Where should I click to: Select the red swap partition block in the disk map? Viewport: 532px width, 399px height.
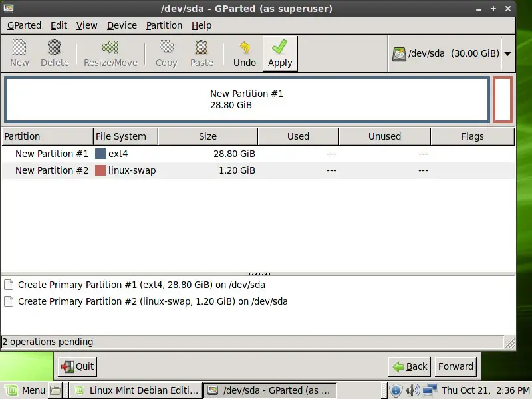503,100
